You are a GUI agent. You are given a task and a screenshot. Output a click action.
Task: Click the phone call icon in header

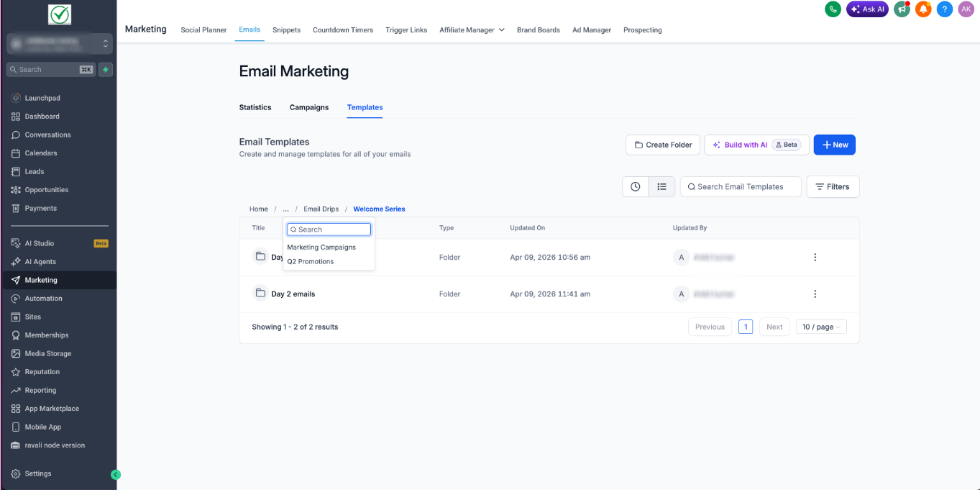click(x=833, y=9)
